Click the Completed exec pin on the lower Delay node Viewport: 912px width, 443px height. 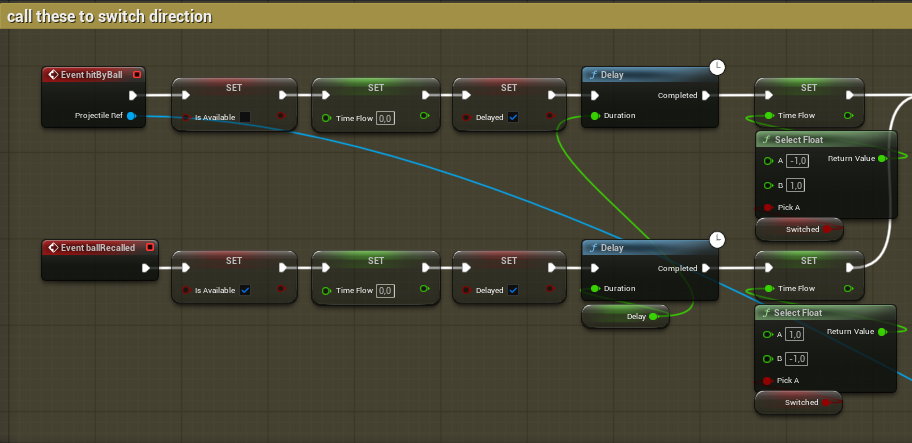click(x=706, y=268)
